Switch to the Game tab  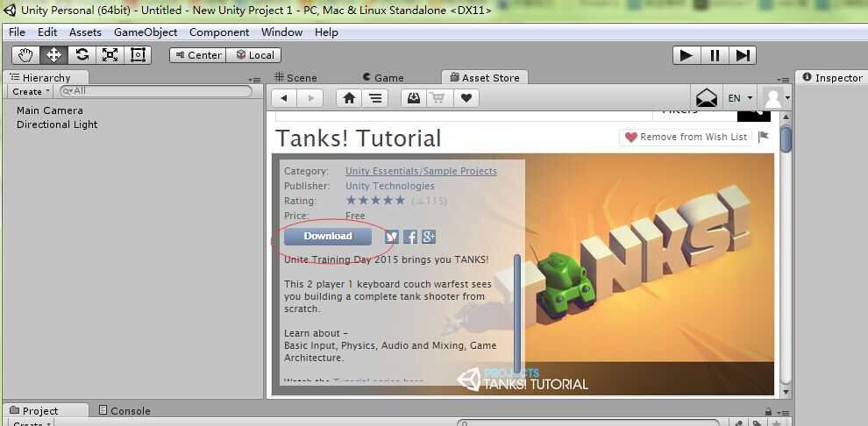[x=383, y=77]
